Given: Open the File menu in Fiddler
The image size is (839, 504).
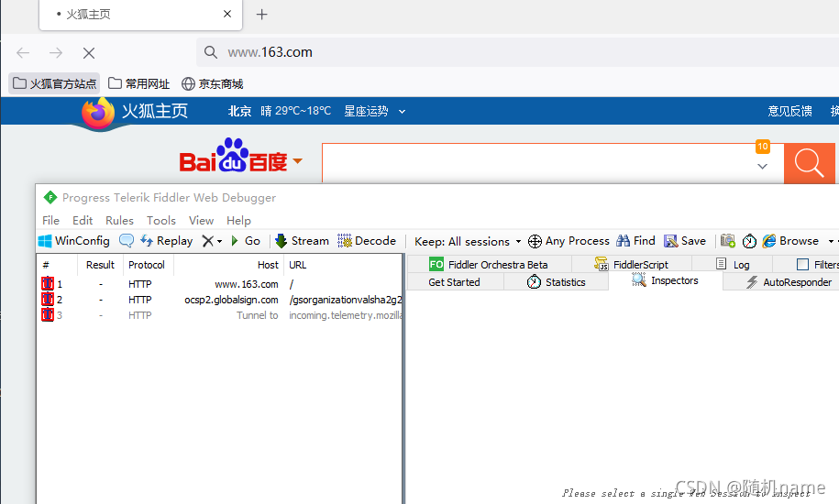Looking at the screenshot, I should pyautogui.click(x=50, y=221).
